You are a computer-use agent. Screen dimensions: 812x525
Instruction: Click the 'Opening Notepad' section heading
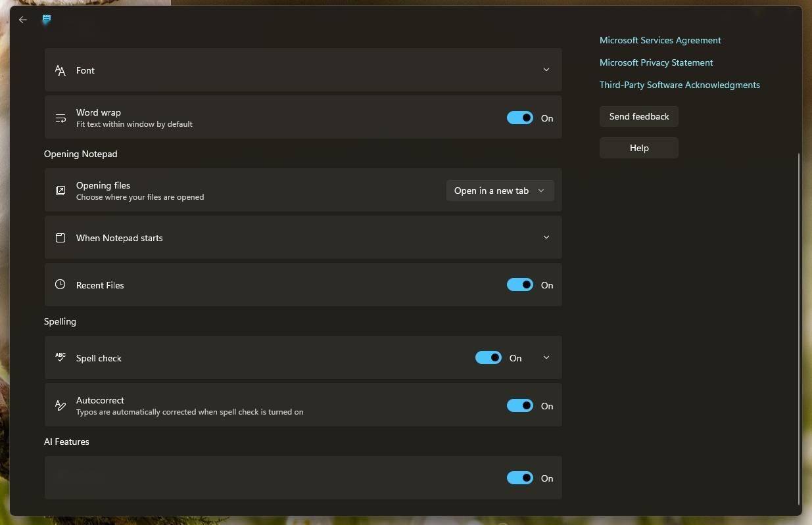click(81, 154)
